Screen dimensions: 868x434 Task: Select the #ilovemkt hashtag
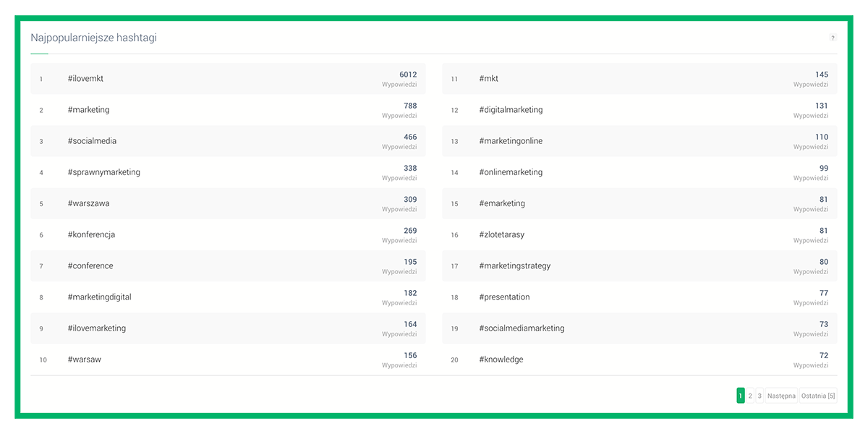pyautogui.click(x=85, y=79)
